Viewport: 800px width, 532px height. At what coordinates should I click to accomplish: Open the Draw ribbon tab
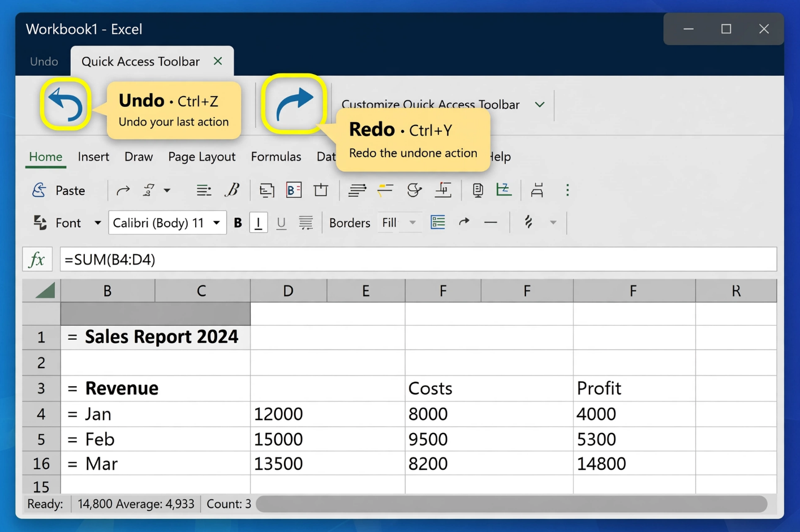[139, 157]
